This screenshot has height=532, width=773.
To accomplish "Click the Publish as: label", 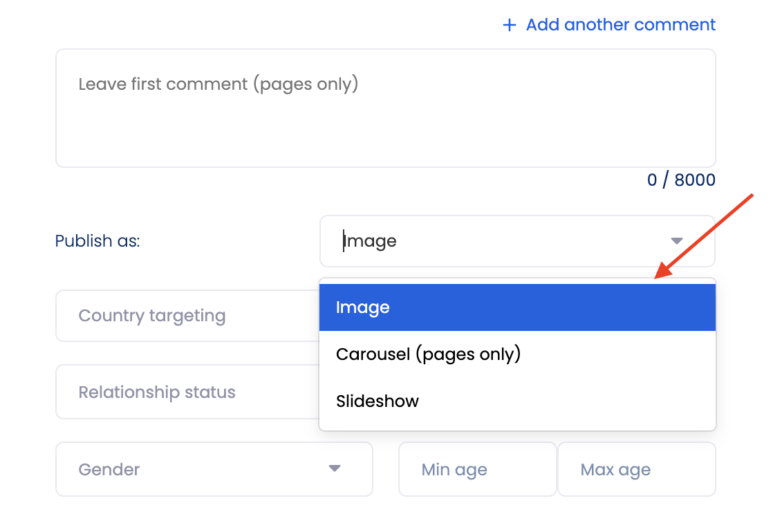I will 97,241.
